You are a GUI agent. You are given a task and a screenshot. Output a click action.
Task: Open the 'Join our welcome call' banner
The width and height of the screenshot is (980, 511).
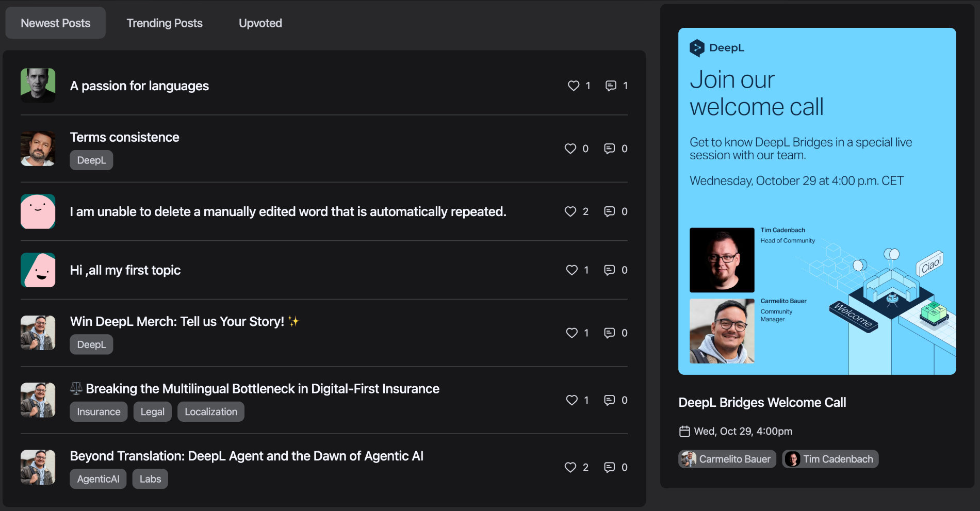pos(817,201)
